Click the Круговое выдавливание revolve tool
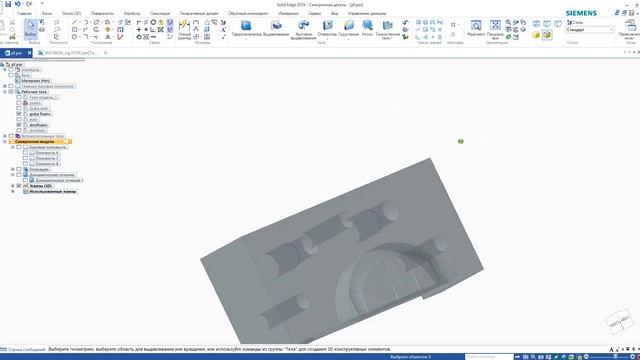This screenshot has height=360, width=640. 303,29
